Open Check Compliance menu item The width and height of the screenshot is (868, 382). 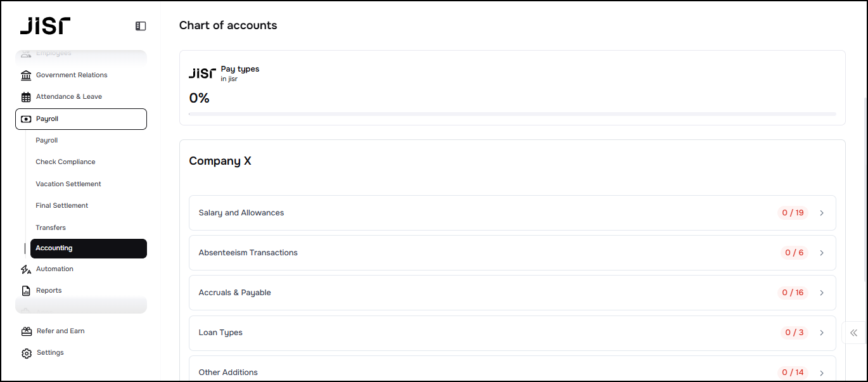(65, 162)
